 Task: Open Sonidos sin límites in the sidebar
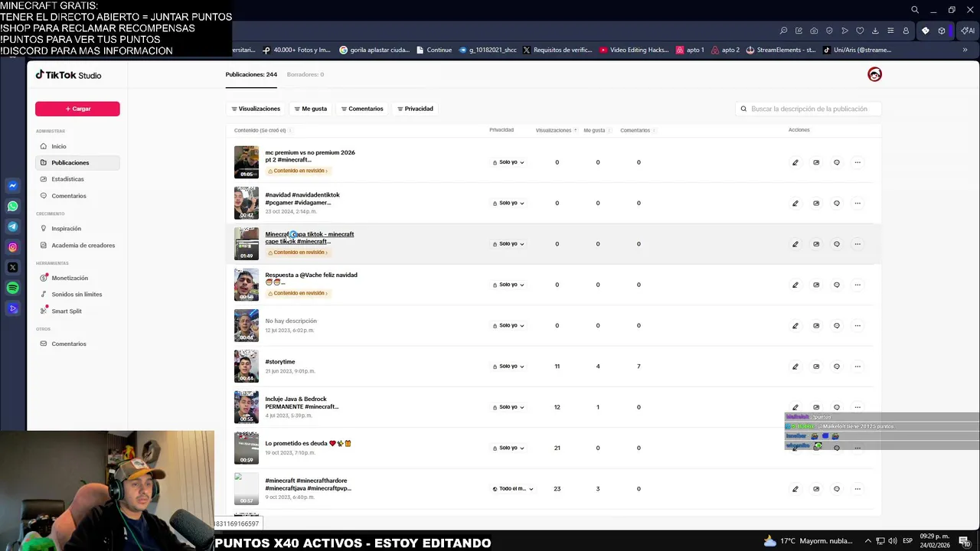tap(77, 295)
